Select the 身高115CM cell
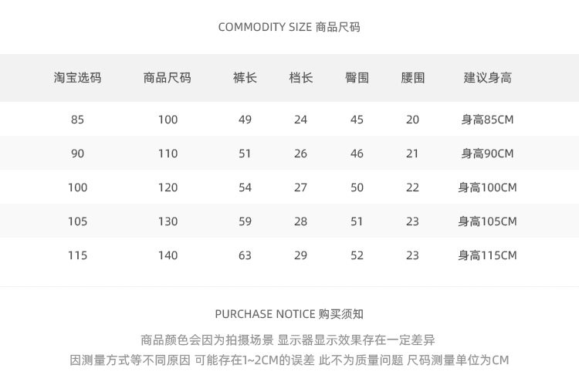This screenshot has height=392, width=579. (487, 255)
